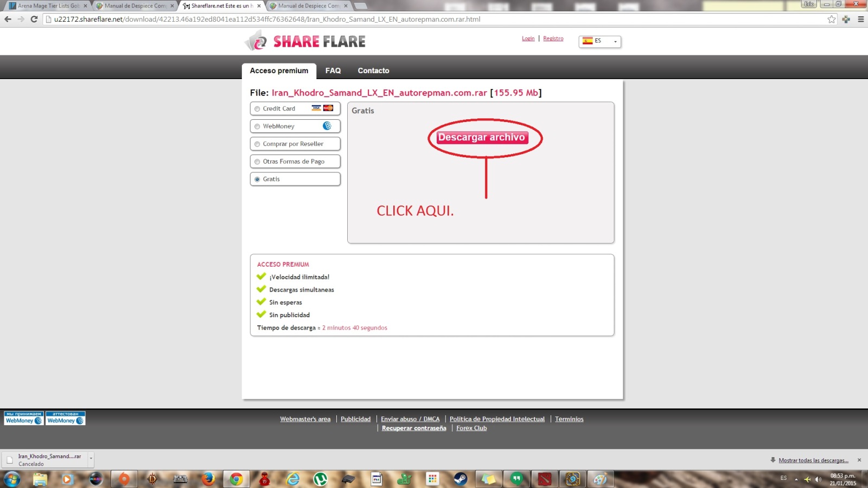The width and height of the screenshot is (868, 488).
Task: Open the Publicidad footer link
Action: pos(356,419)
